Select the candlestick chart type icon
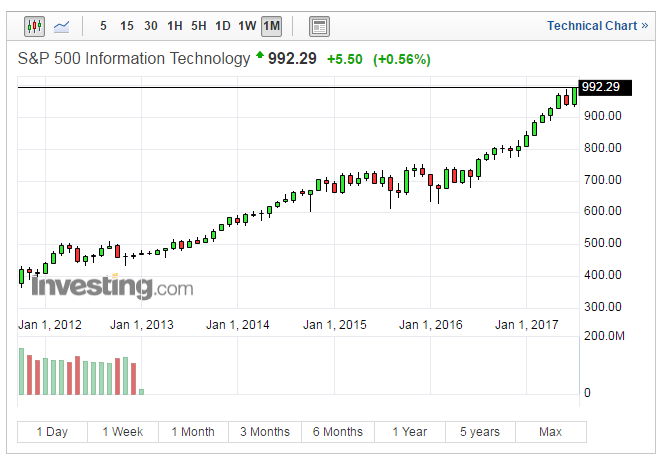The height and width of the screenshot is (458, 661). (34, 26)
